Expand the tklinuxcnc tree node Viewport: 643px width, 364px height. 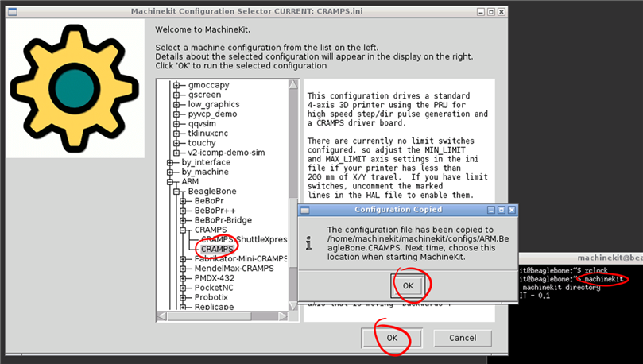(x=176, y=134)
